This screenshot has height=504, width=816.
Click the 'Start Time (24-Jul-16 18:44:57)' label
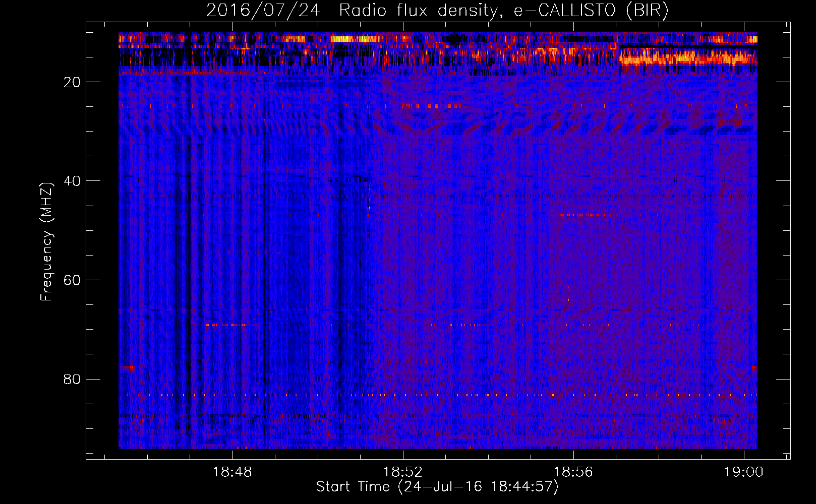[x=437, y=487]
